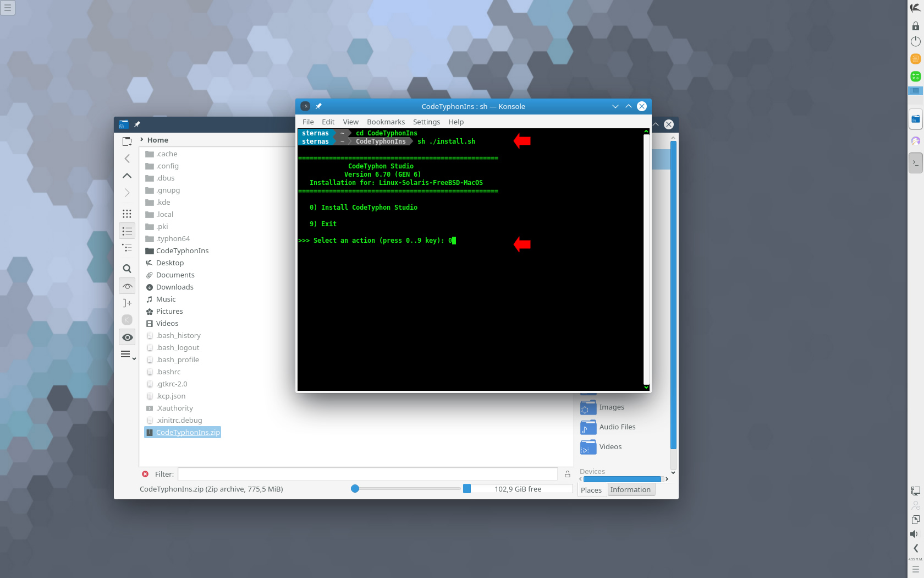Select the .kcp.json file

pyautogui.click(x=165, y=396)
